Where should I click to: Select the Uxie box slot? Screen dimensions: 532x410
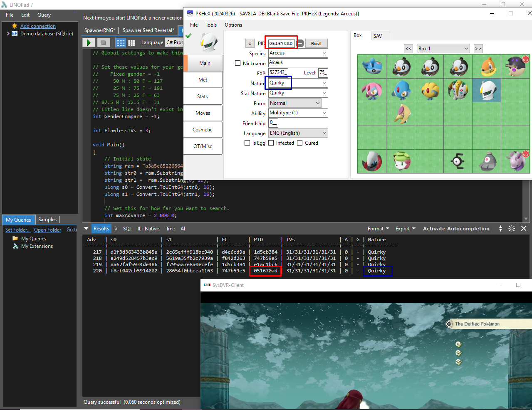[429, 90]
